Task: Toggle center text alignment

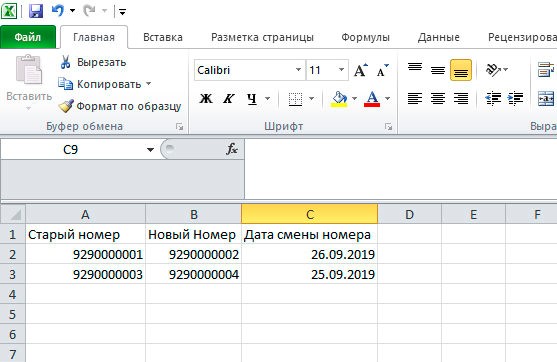Action: coord(438,98)
